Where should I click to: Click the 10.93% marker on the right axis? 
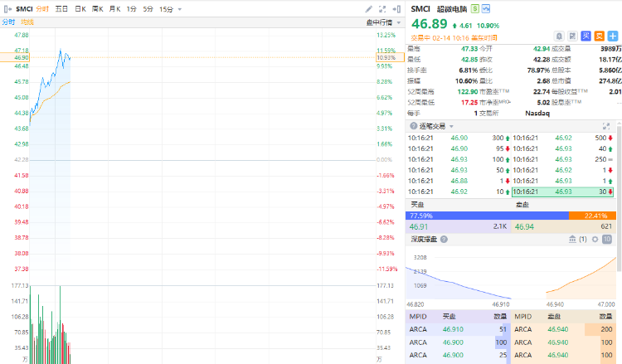[390, 57]
